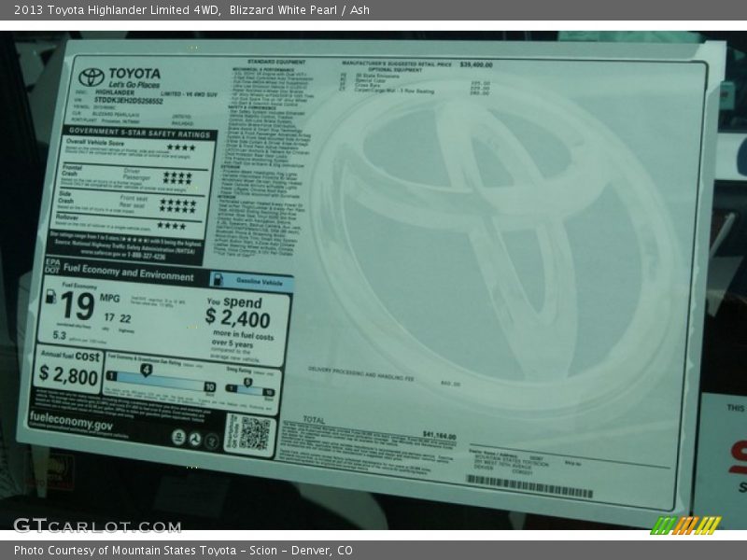Click the vehicle title at the top
747x560 pixels.
[191, 10]
